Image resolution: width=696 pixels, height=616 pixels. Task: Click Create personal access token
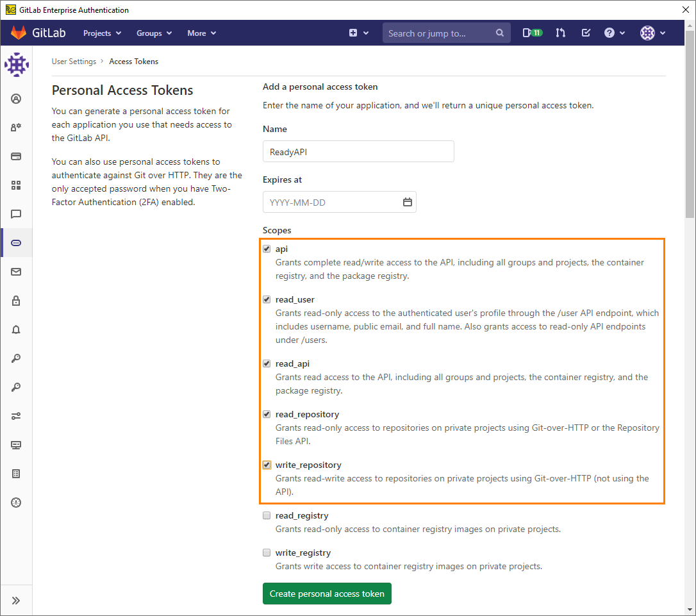point(327,594)
